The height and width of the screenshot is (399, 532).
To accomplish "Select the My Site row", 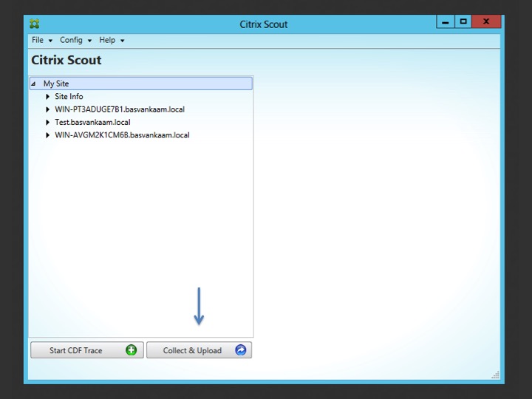I will (x=141, y=83).
